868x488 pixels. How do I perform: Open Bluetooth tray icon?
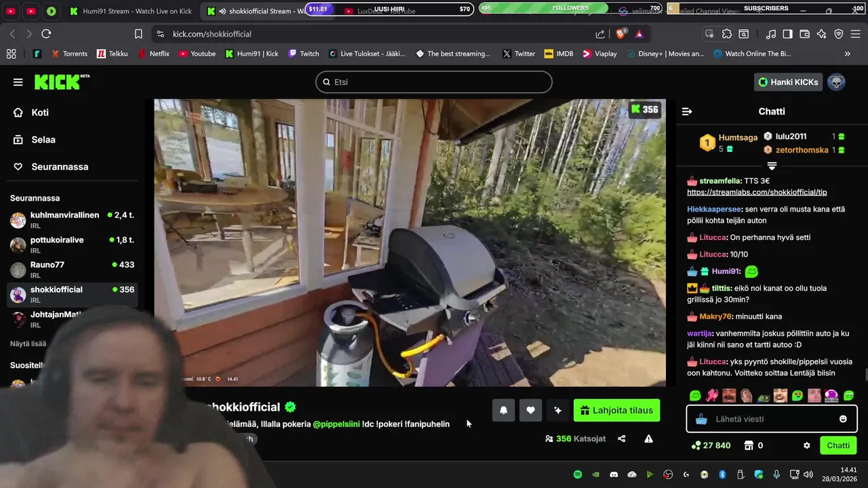click(x=722, y=474)
